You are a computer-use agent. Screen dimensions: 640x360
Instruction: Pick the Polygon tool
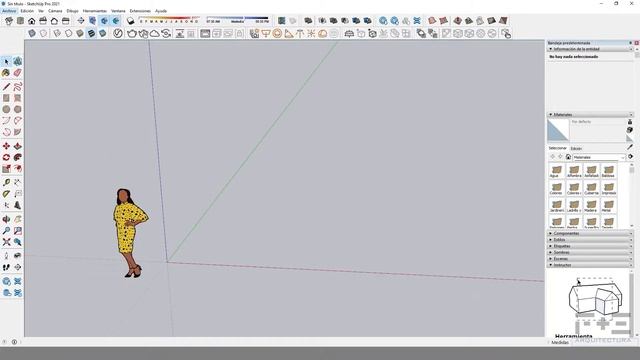pos(18,109)
